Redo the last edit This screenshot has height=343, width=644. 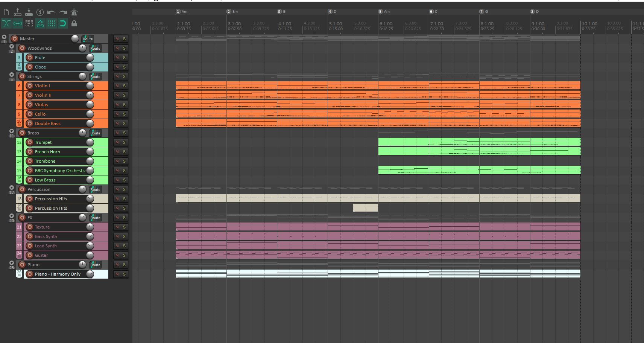63,12
